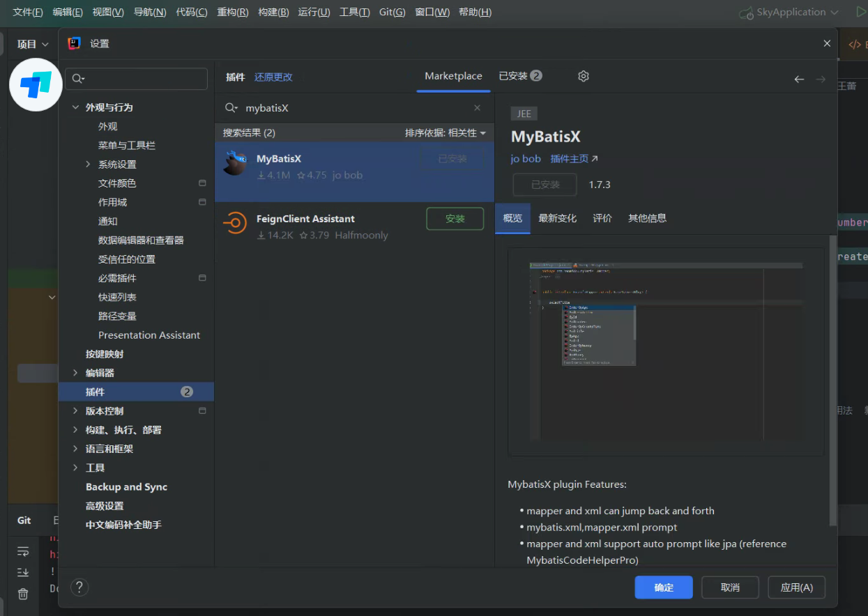The height and width of the screenshot is (616, 868).
Task: Open the 帮助(H) menu
Action: pos(475,12)
